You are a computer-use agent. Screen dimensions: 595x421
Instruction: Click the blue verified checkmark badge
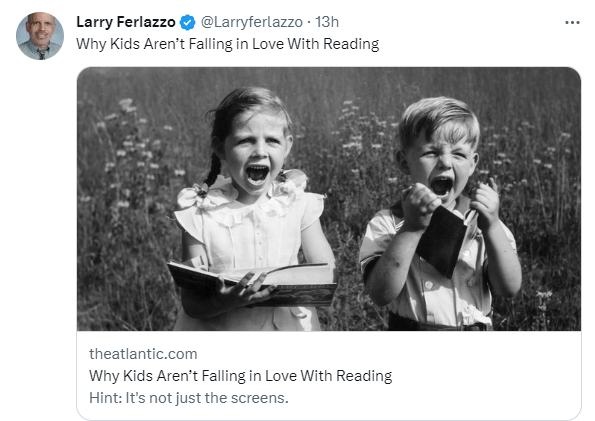187,22
